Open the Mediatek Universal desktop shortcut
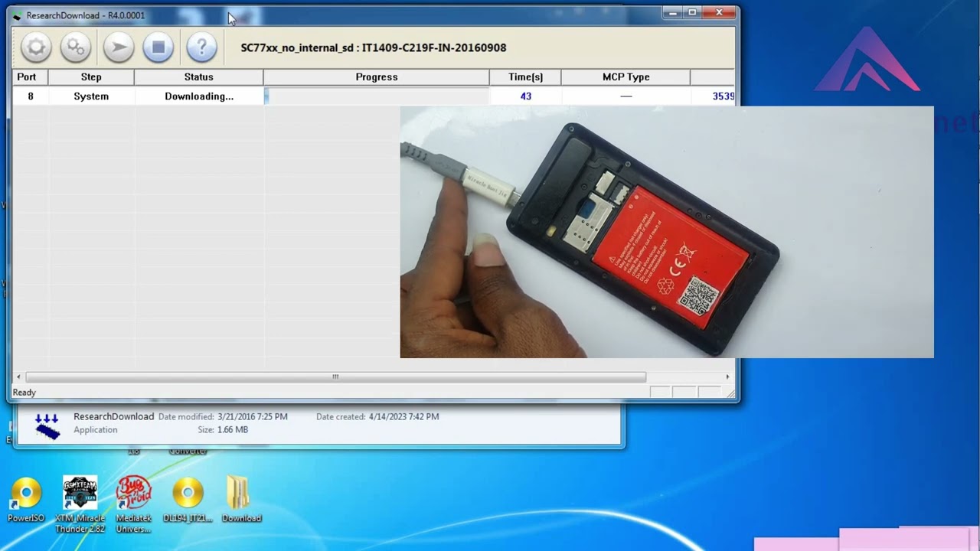Image resolution: width=980 pixels, height=551 pixels. click(x=133, y=504)
